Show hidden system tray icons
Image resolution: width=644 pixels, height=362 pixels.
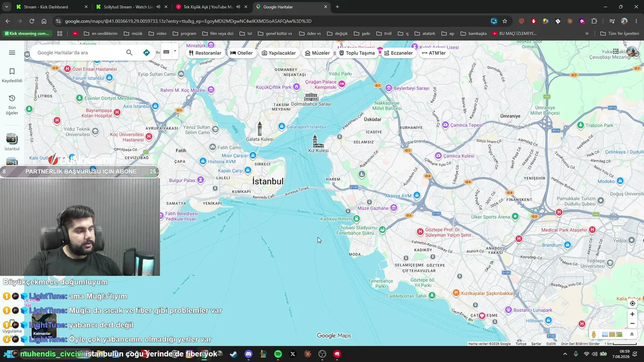coord(566,354)
